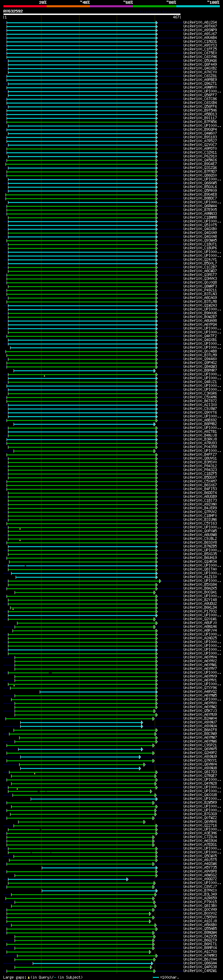
Task: Click the UniRef100_Q6VNV5 alignment bar
Action: (x=80, y=749)
